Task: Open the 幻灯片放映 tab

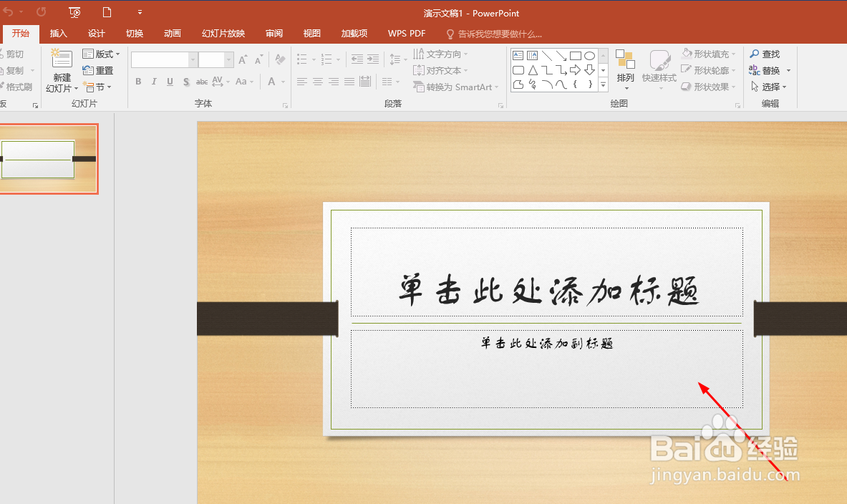Action: coord(224,33)
